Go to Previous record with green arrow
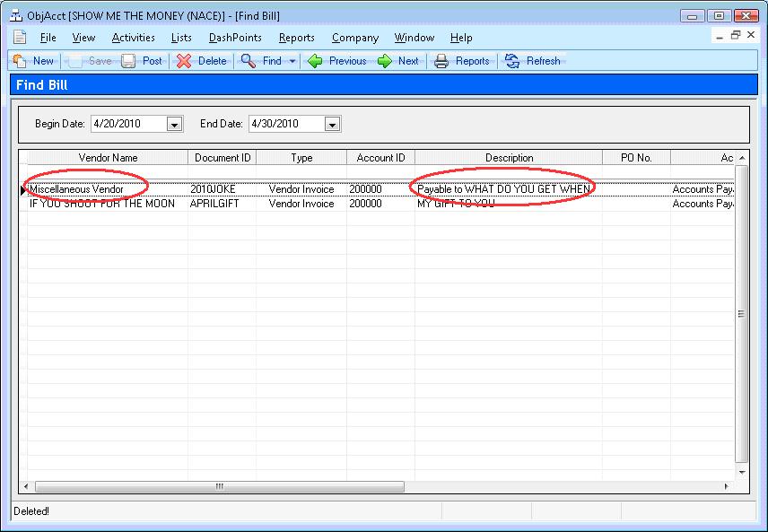This screenshot has width=768, height=532. pyautogui.click(x=315, y=61)
